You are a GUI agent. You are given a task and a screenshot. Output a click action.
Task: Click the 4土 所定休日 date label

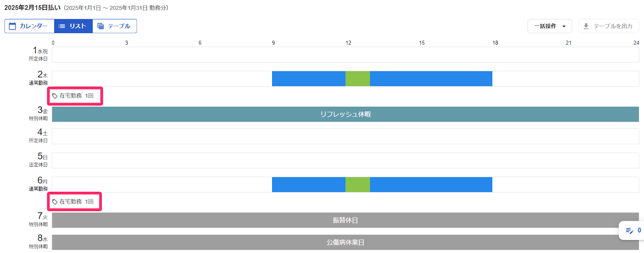tap(38, 136)
